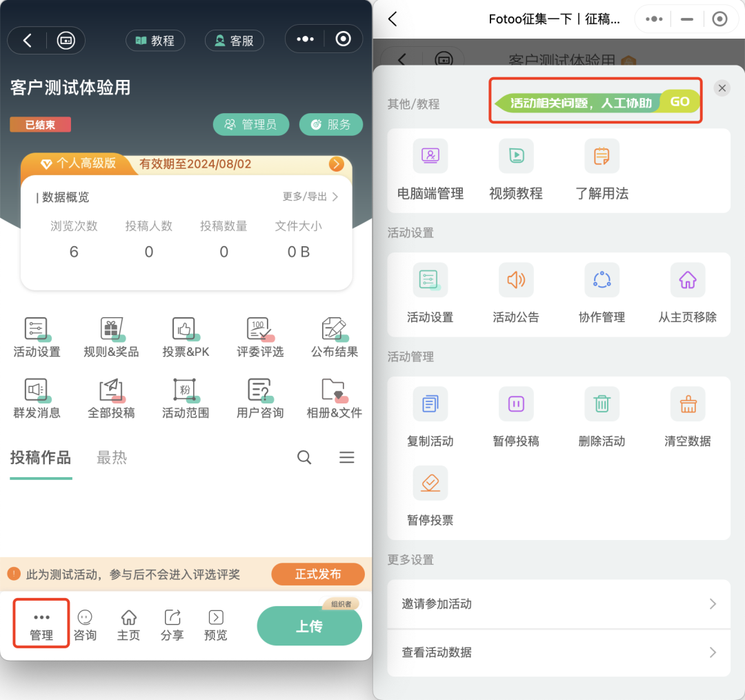Go back in left mini program
Viewport: 745px width, 700px height.
(28, 41)
